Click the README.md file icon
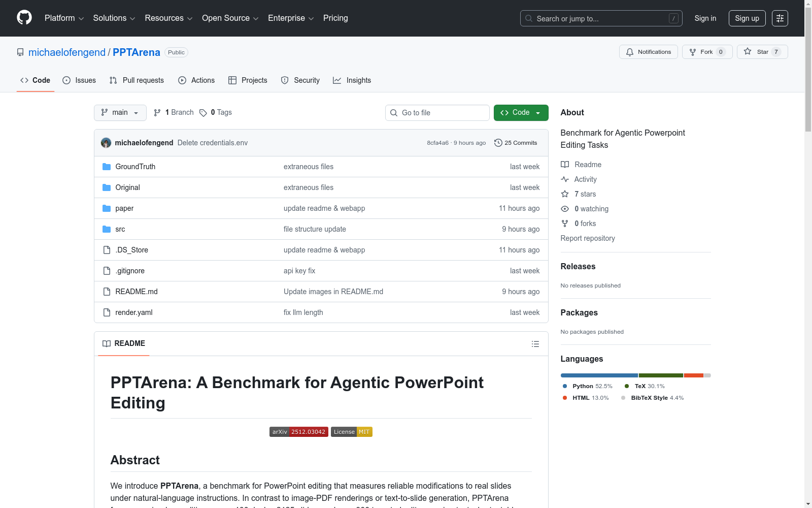 point(107,292)
